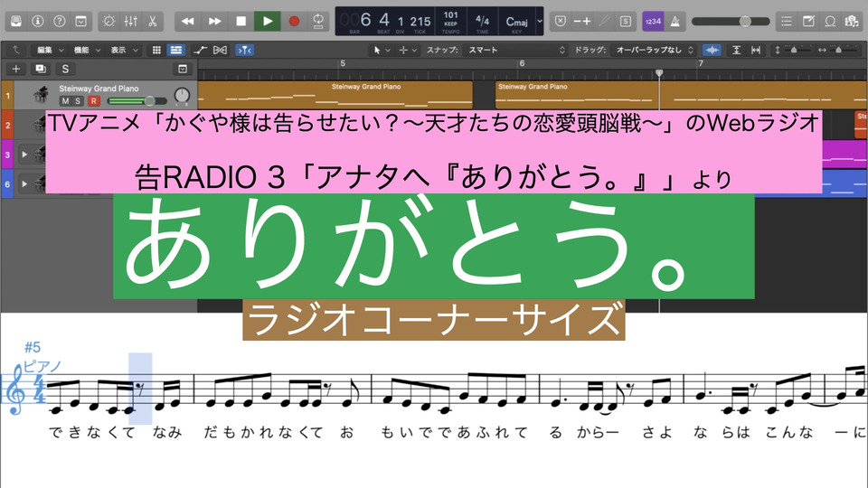Switch to list tracks view icon
This screenshot has width=868, height=488.
click(176, 50)
